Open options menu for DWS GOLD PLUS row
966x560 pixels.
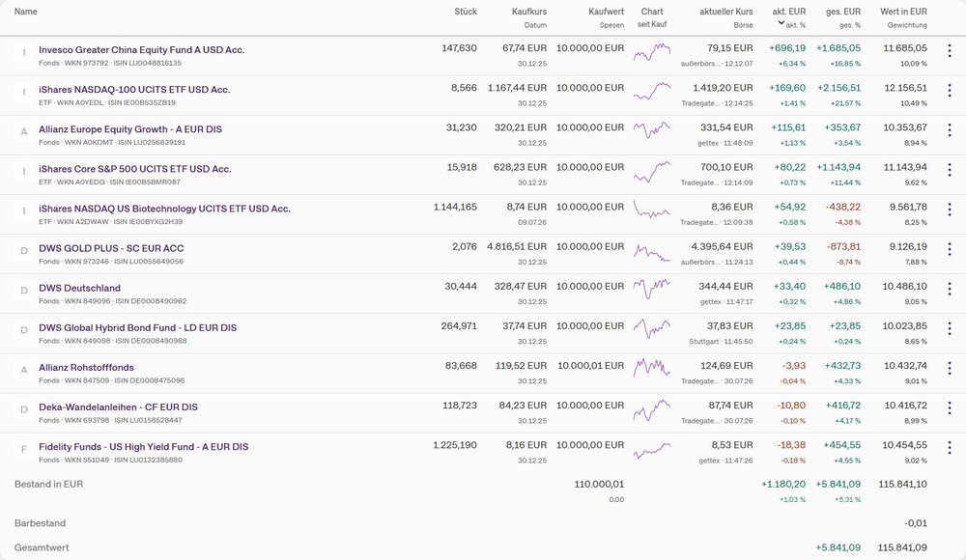click(950, 249)
